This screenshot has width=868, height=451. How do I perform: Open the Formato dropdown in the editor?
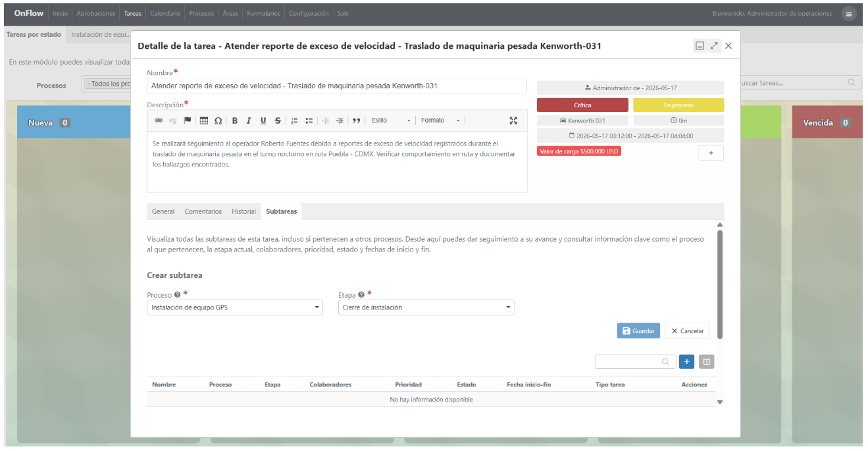440,120
